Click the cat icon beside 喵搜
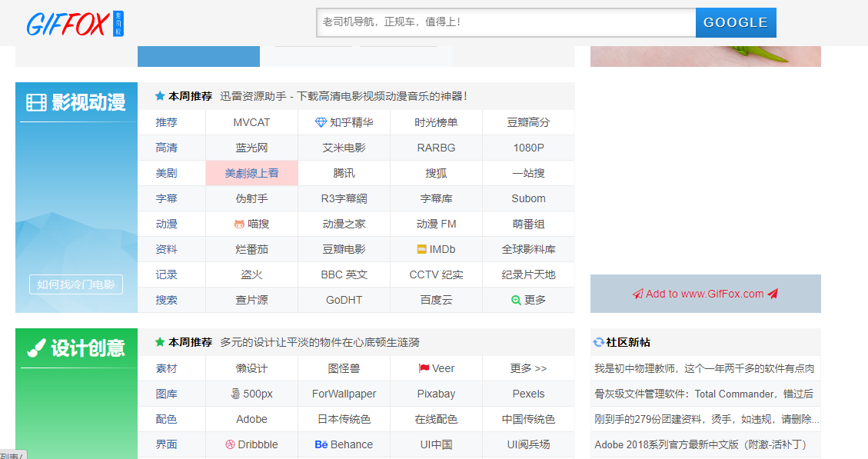This screenshot has height=459, width=868. point(239,225)
